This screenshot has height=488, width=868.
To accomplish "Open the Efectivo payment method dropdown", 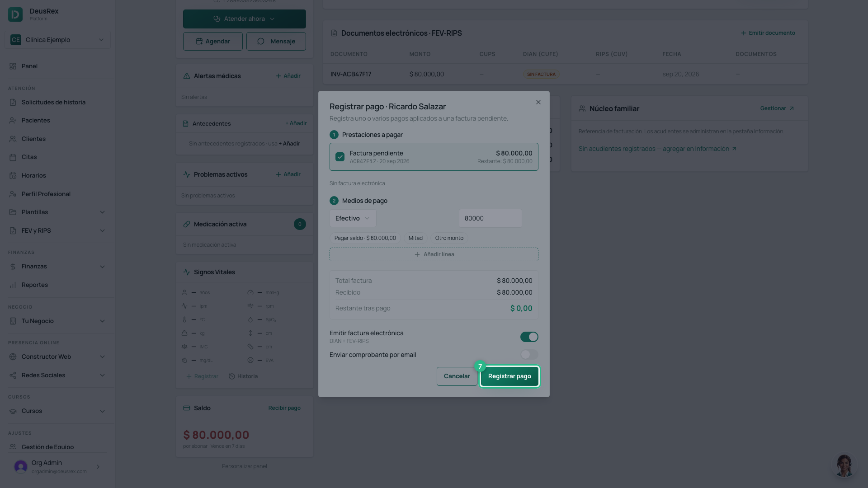I will (353, 218).
